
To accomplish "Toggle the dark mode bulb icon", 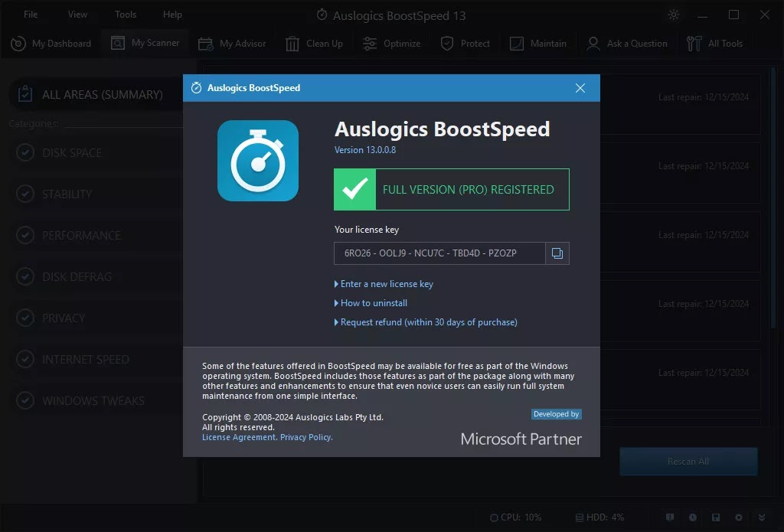I will click(x=673, y=15).
